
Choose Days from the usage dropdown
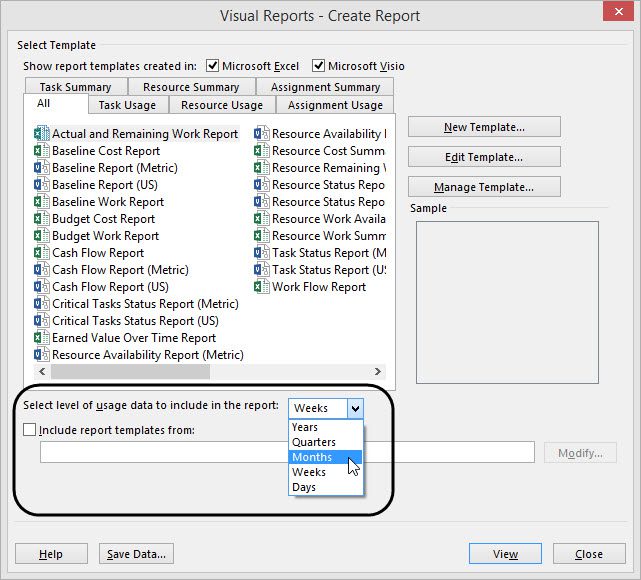point(326,487)
